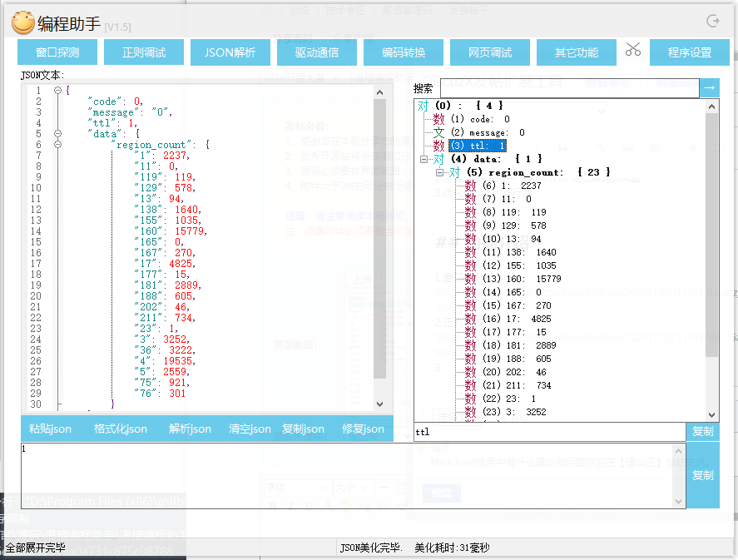The image size is (738, 560).
Task: Click the search arrow button
Action: [709, 88]
